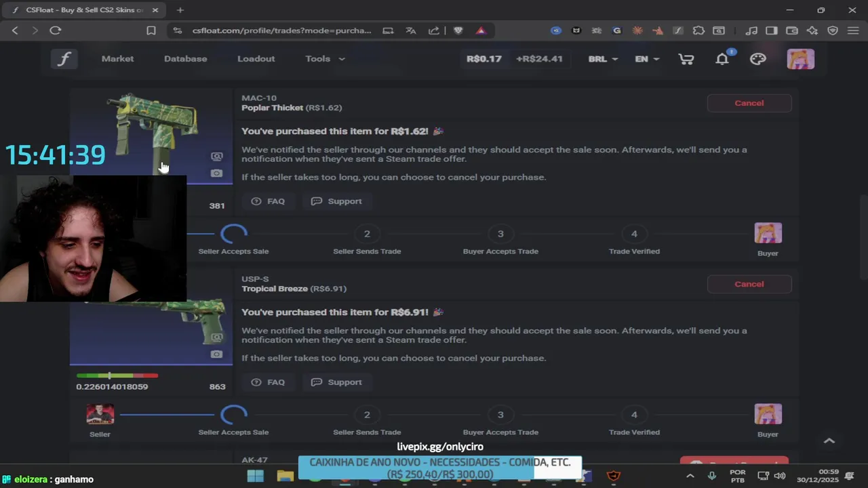Click the R$0.17 balance
Image resolution: width=868 pixels, height=488 pixels.
[x=484, y=59]
